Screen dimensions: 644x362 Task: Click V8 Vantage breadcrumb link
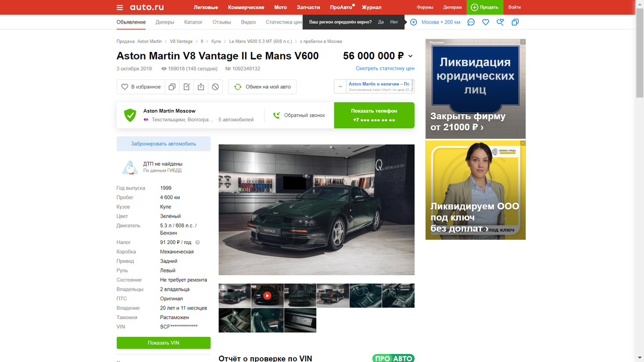coord(181,41)
